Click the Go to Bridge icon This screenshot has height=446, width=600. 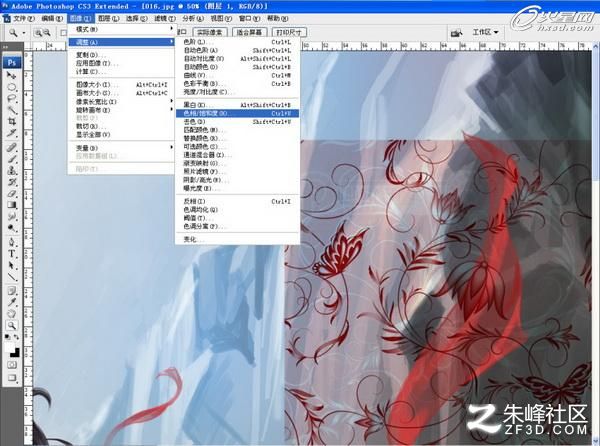tap(456, 33)
